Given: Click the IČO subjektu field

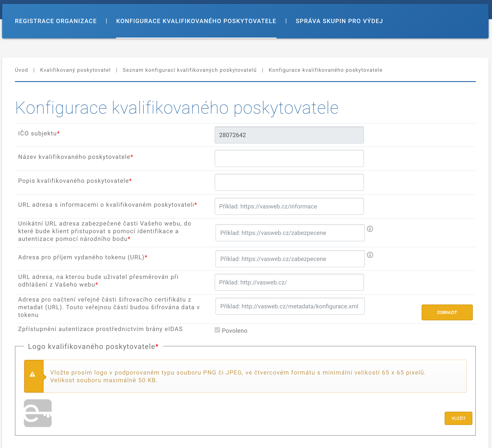Looking at the screenshot, I should click(289, 135).
